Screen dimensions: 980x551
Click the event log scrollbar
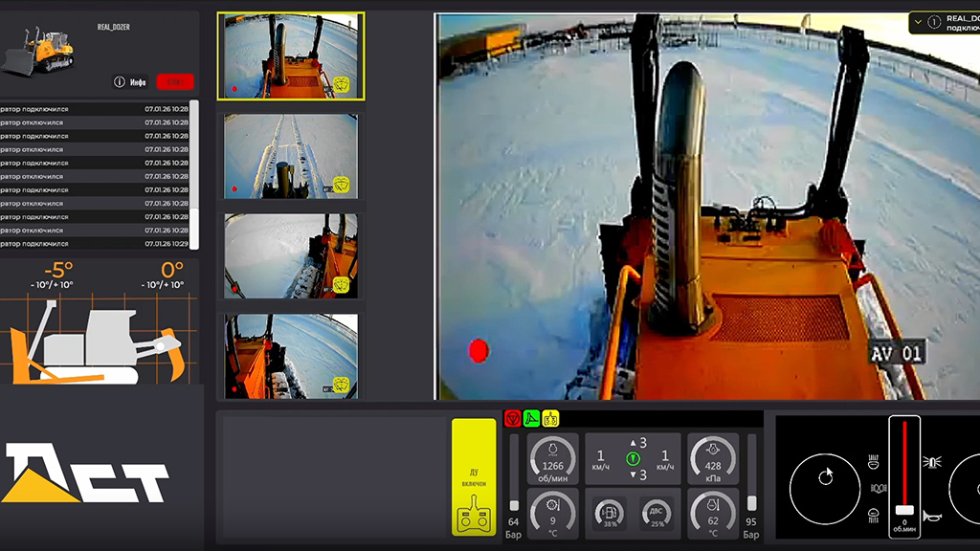tap(194, 172)
